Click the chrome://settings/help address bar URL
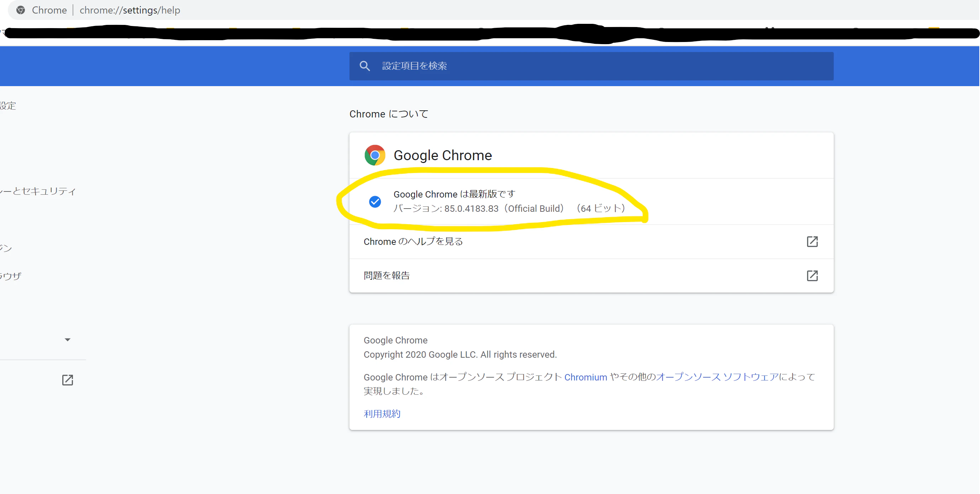This screenshot has width=980, height=494. click(x=130, y=10)
